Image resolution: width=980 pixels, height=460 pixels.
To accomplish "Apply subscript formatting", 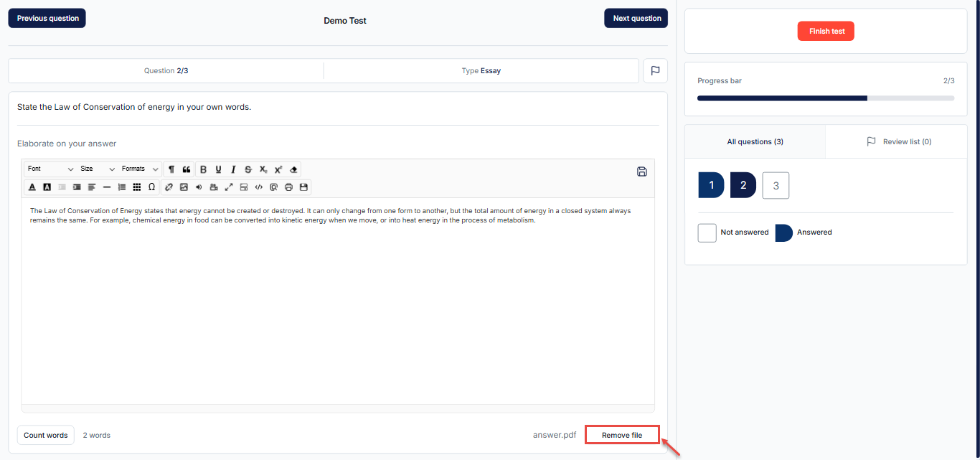I will click(x=263, y=169).
